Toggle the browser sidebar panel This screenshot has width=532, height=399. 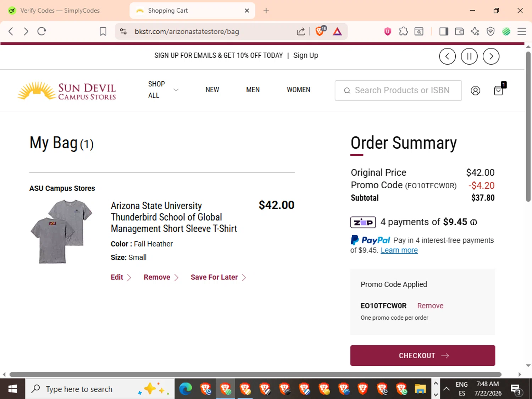[444, 32]
